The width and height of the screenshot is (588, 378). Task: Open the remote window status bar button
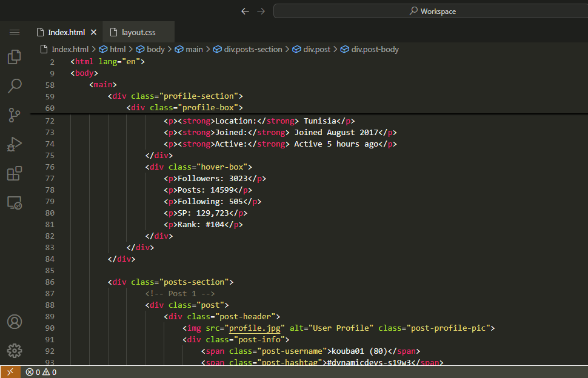coord(10,372)
